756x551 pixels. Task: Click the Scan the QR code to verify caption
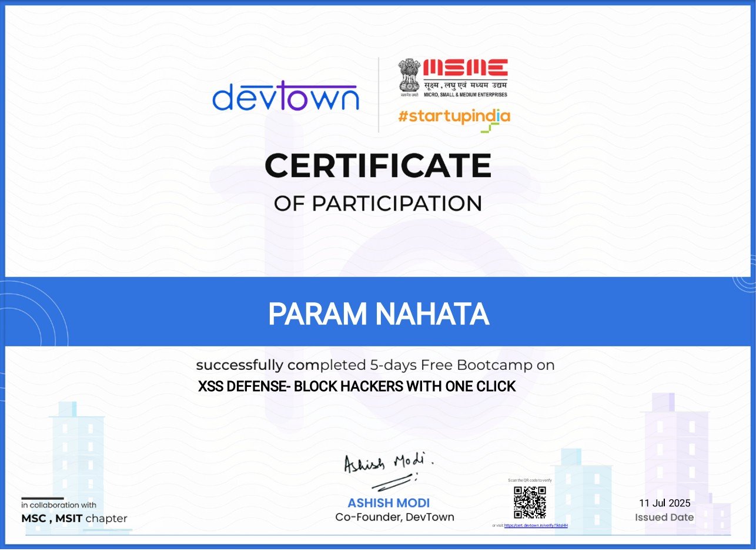pyautogui.click(x=530, y=480)
